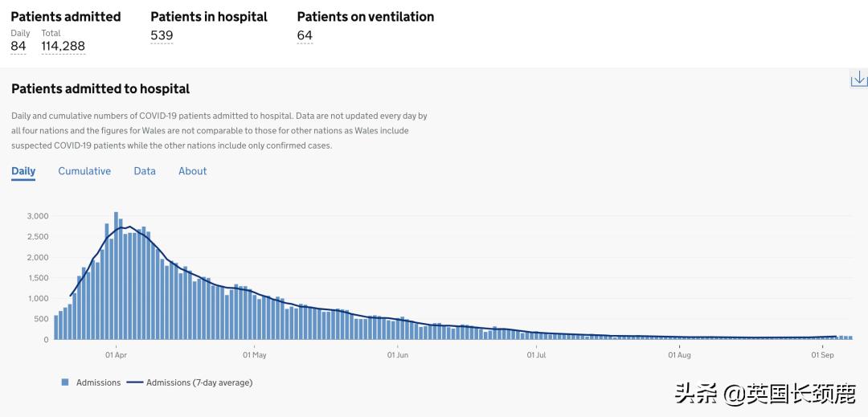Select the About tab
868x417 pixels.
[192, 171]
